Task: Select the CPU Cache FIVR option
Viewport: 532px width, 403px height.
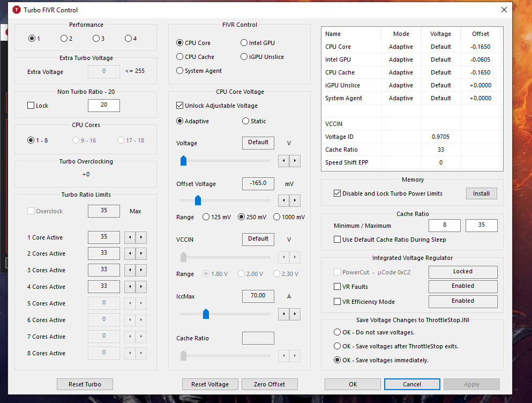Action: [196, 57]
